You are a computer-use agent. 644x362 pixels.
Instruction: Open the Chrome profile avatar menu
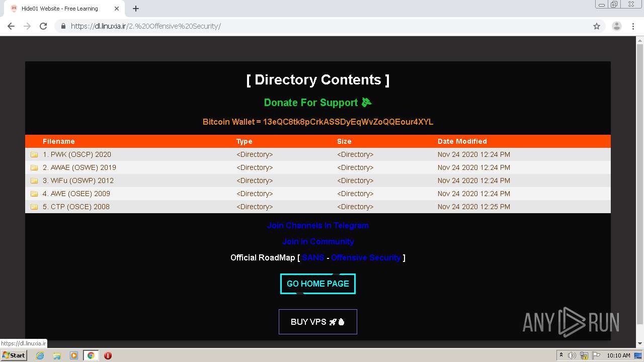(x=617, y=26)
